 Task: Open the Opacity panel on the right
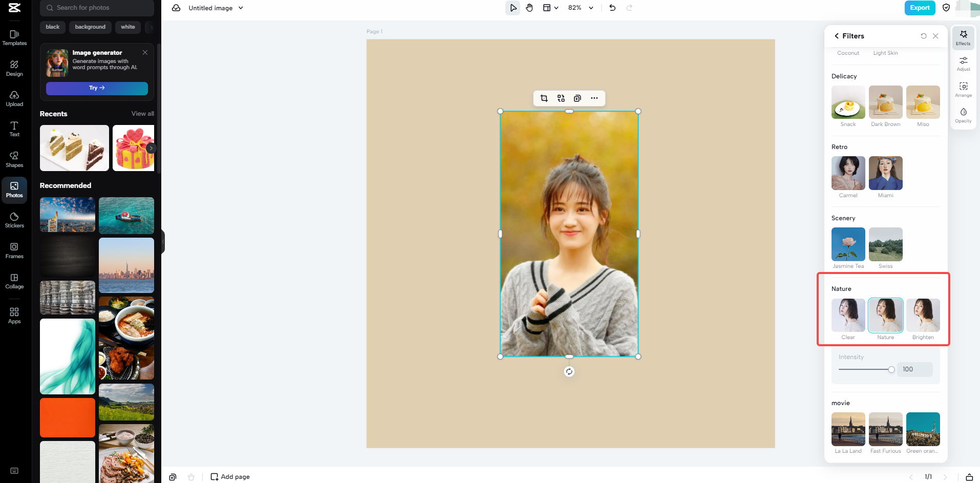pyautogui.click(x=963, y=114)
